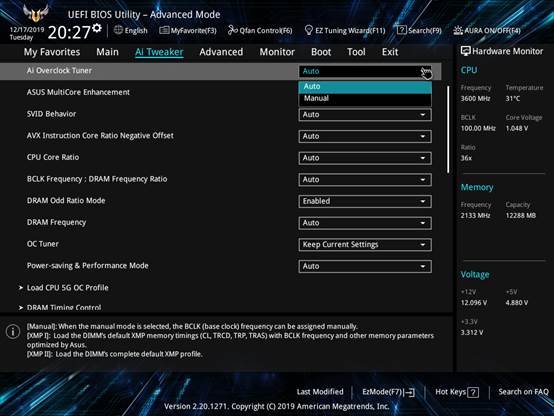Select the OC Tuner label
This screenshot has width=554, height=416.
(x=43, y=244)
